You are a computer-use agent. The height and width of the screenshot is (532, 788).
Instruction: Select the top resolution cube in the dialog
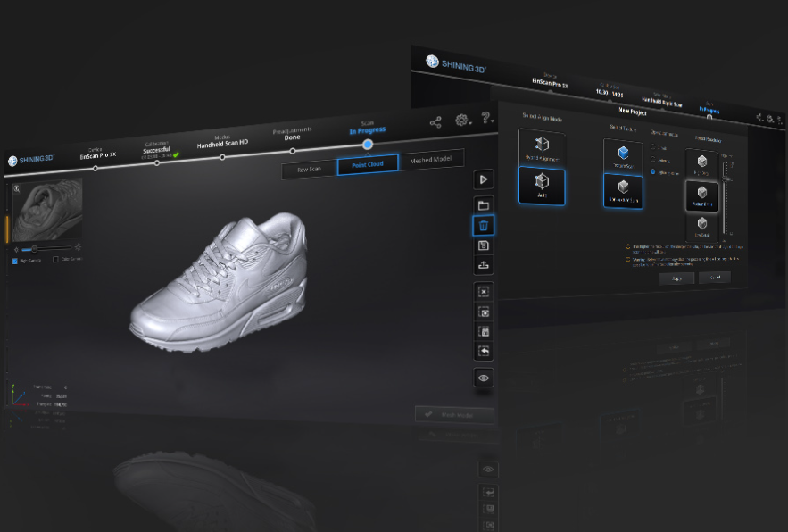coord(702,165)
